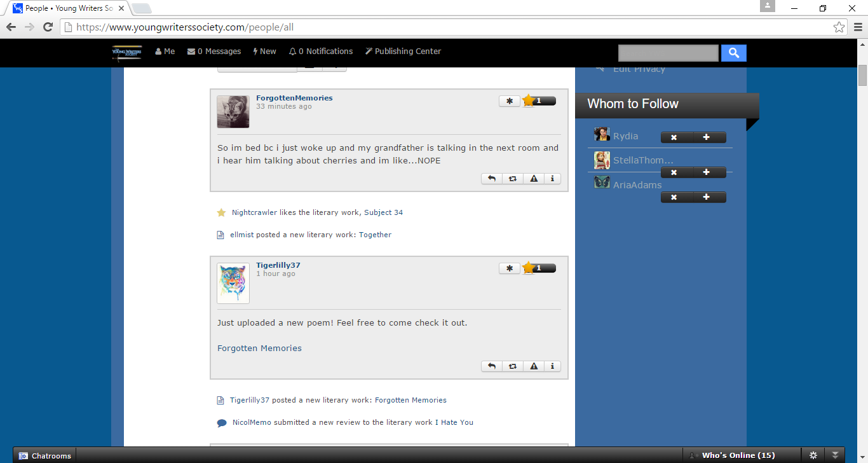Dismiss Rydia from Whom to Follow
The image size is (868, 463).
pos(674,137)
